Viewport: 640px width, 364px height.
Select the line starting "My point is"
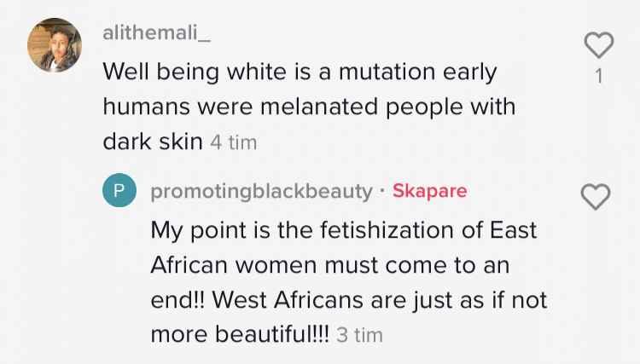coord(344,231)
